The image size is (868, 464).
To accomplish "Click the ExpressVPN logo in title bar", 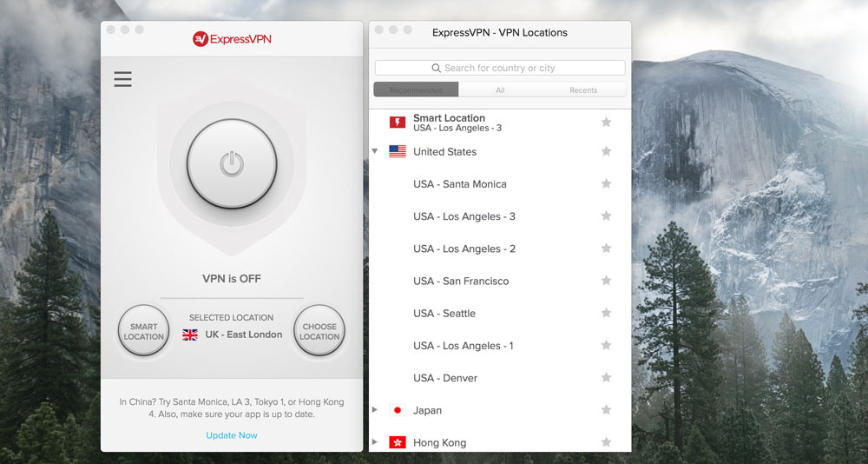I will coord(232,39).
